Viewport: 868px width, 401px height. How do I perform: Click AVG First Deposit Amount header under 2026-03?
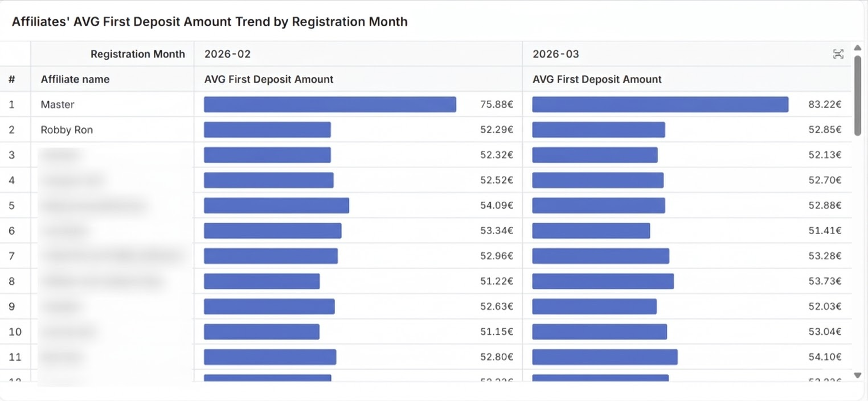(597, 79)
